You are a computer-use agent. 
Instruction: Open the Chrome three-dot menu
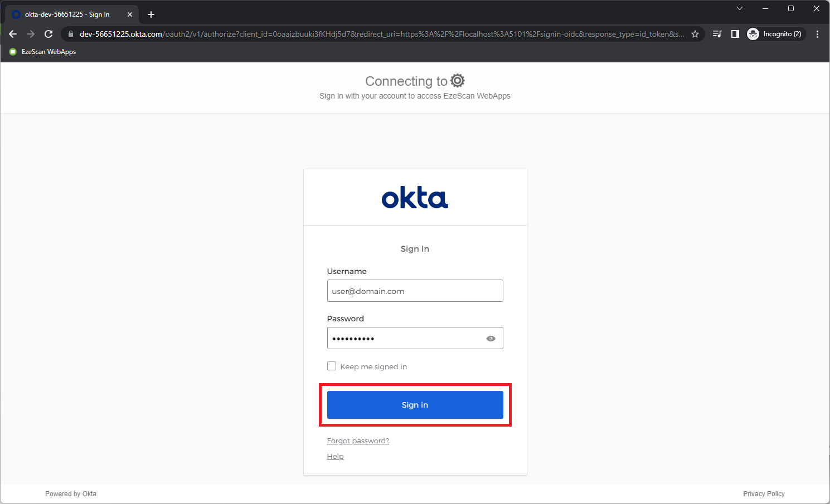click(817, 34)
